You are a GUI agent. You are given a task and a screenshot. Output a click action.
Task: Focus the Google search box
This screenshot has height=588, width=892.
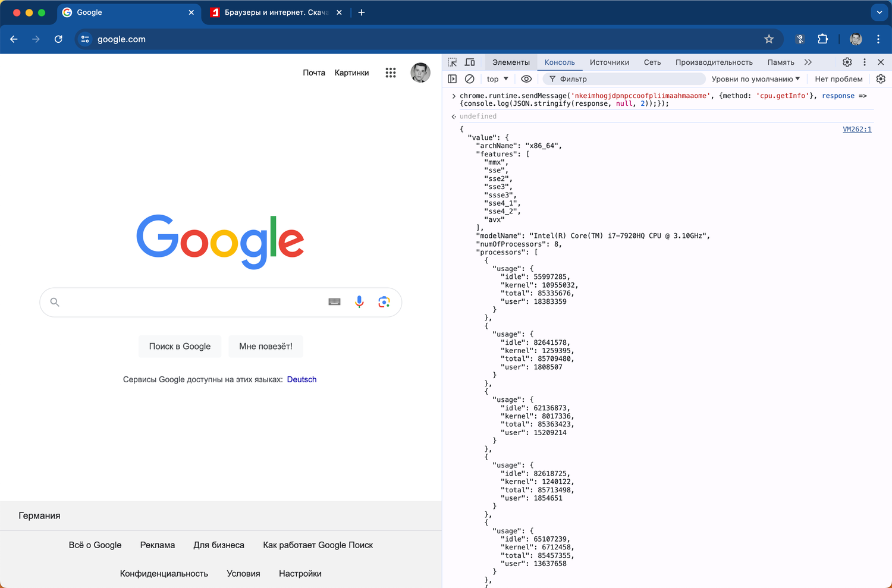pos(221,302)
